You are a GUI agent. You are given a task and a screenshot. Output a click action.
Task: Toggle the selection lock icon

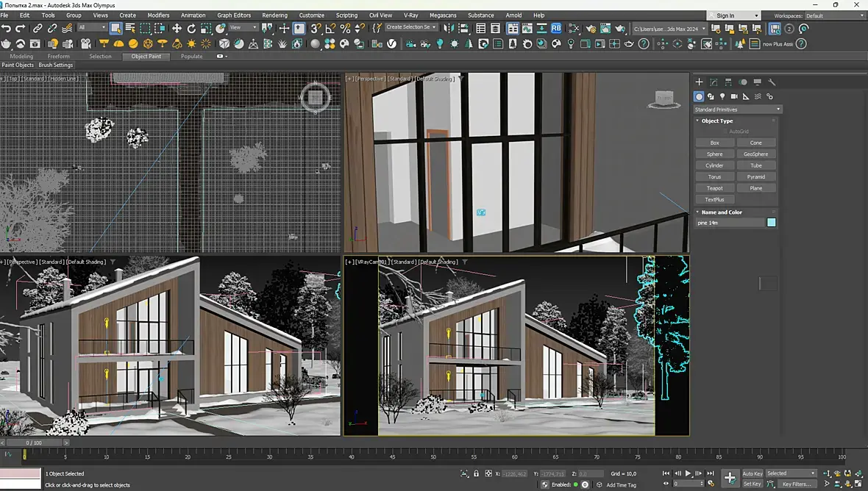point(476,473)
